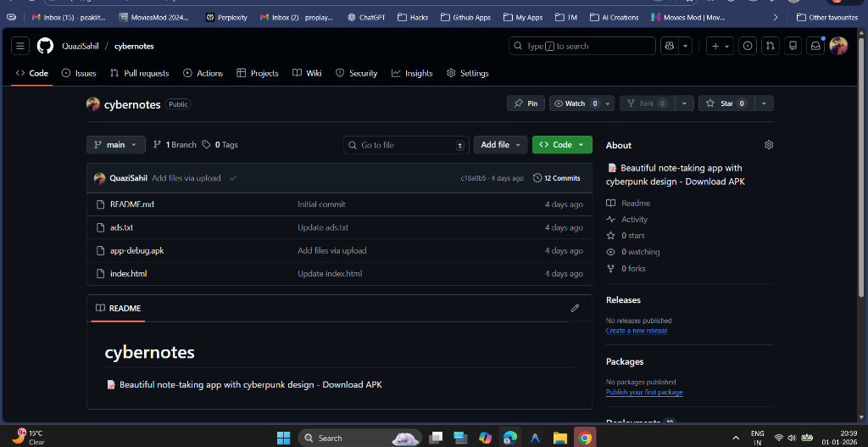Click the Create a new release link
The width and height of the screenshot is (868, 447).
click(636, 331)
